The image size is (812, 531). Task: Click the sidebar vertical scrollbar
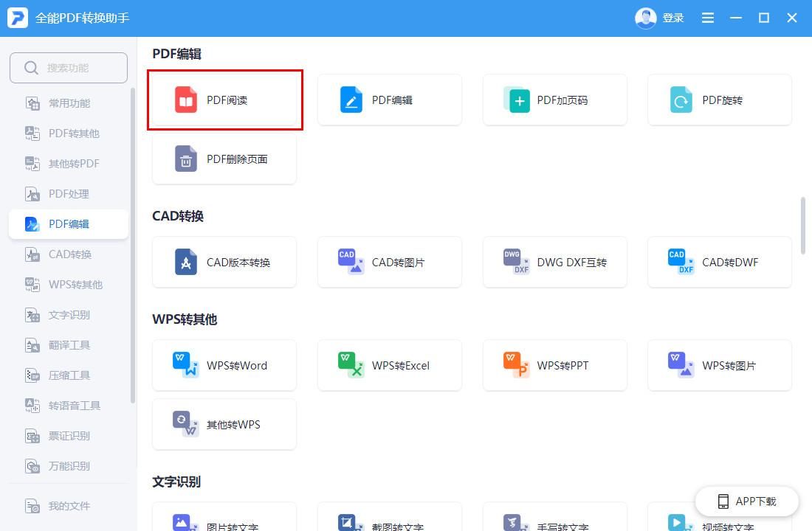(133, 246)
